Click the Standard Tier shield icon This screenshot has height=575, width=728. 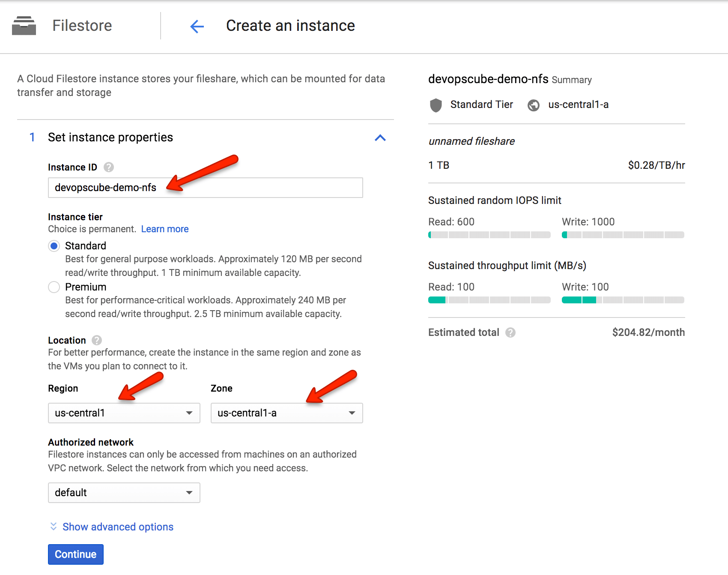click(x=436, y=105)
